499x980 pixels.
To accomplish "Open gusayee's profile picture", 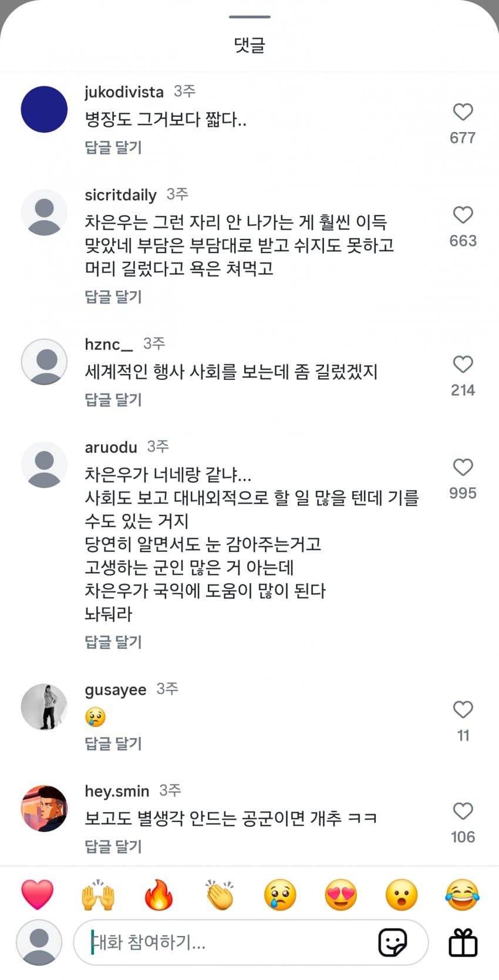I will pos(44,706).
